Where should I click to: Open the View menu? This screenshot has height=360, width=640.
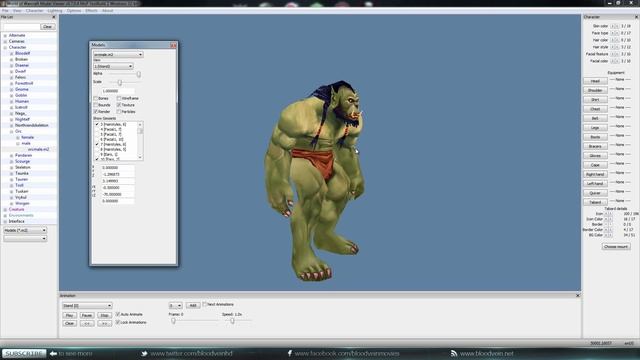pos(17,11)
